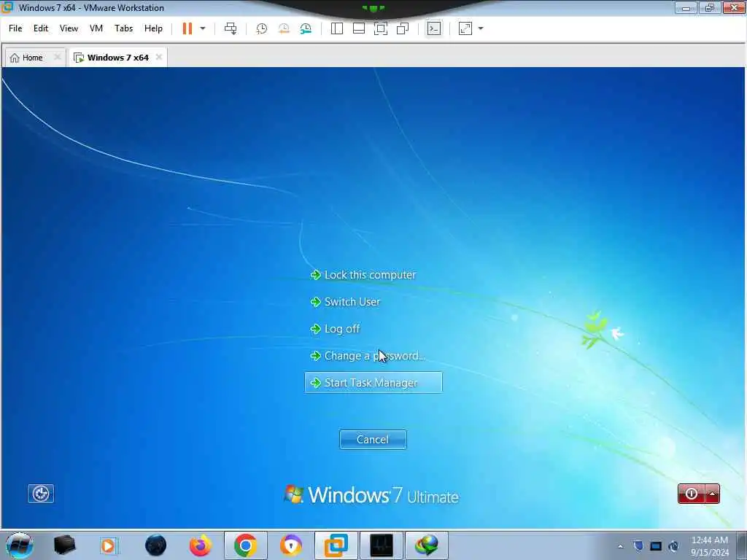Open the black box app in taskbar
Screen dimensions: 747x560
tap(65, 545)
